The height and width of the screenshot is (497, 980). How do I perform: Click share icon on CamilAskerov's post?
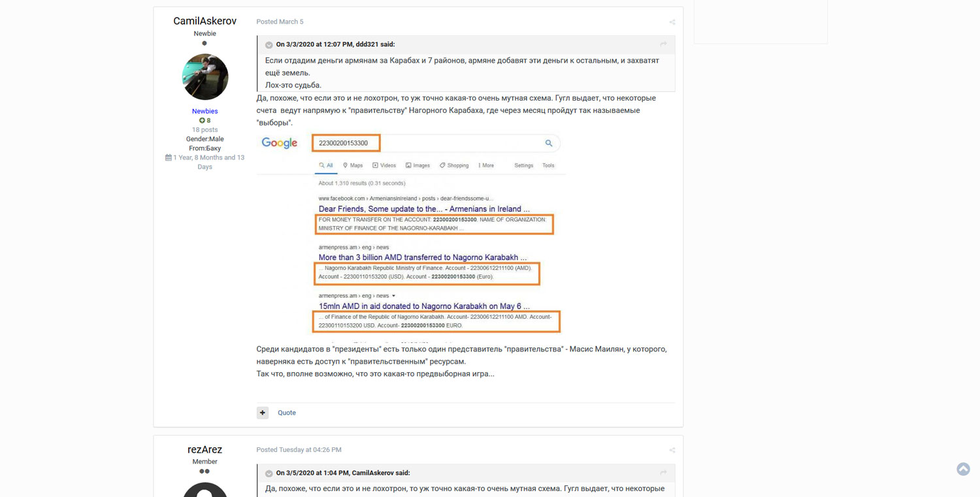672,22
